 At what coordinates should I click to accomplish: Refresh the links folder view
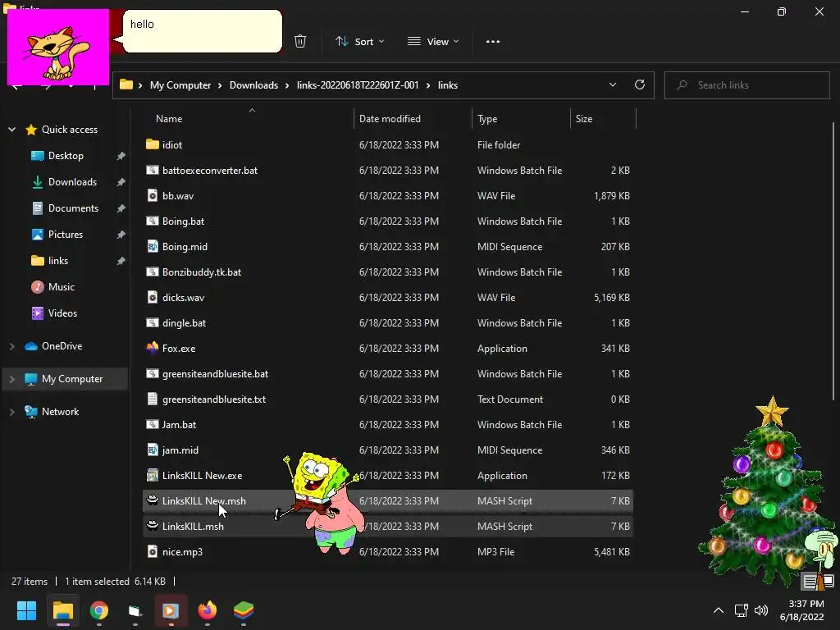point(639,84)
